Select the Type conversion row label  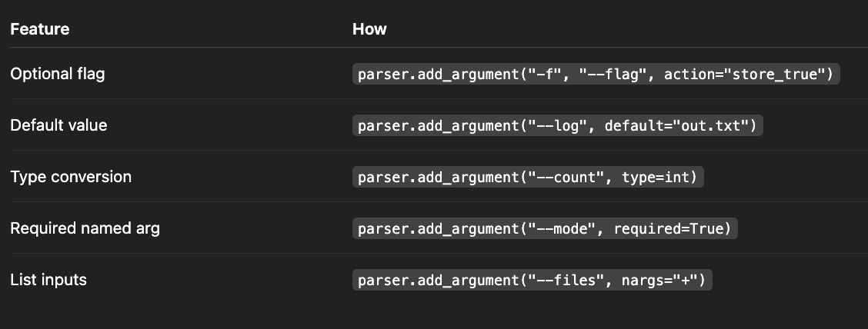pos(71,177)
